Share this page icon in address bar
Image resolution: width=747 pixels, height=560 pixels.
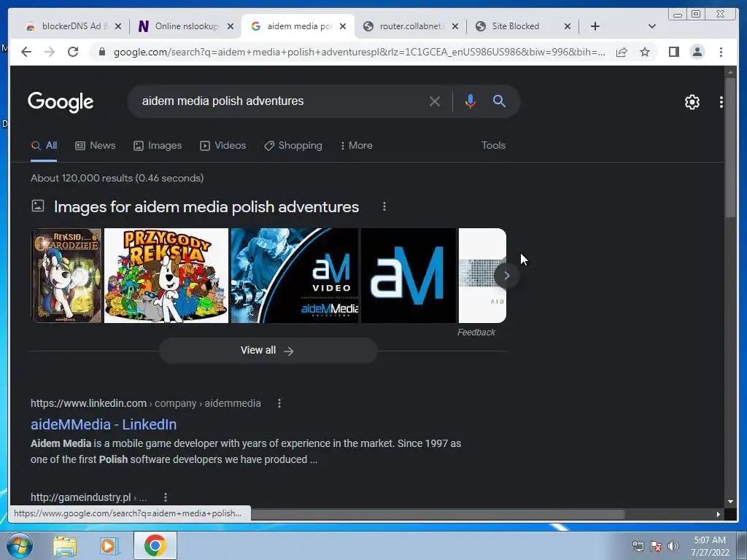(622, 52)
